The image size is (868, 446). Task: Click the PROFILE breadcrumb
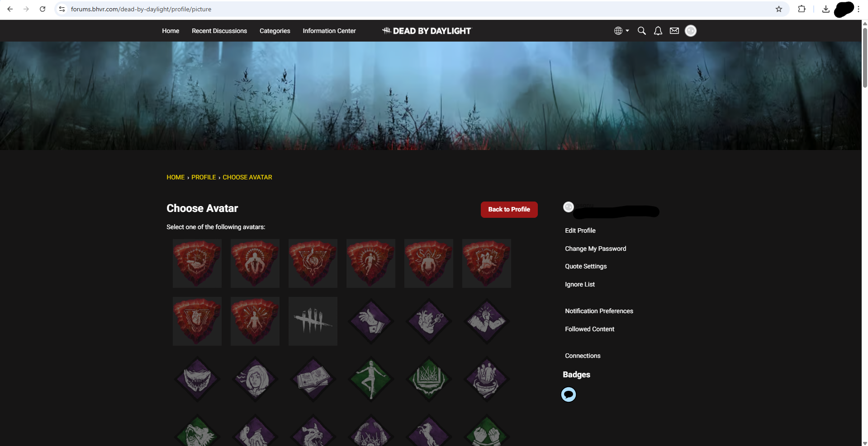[x=204, y=177]
